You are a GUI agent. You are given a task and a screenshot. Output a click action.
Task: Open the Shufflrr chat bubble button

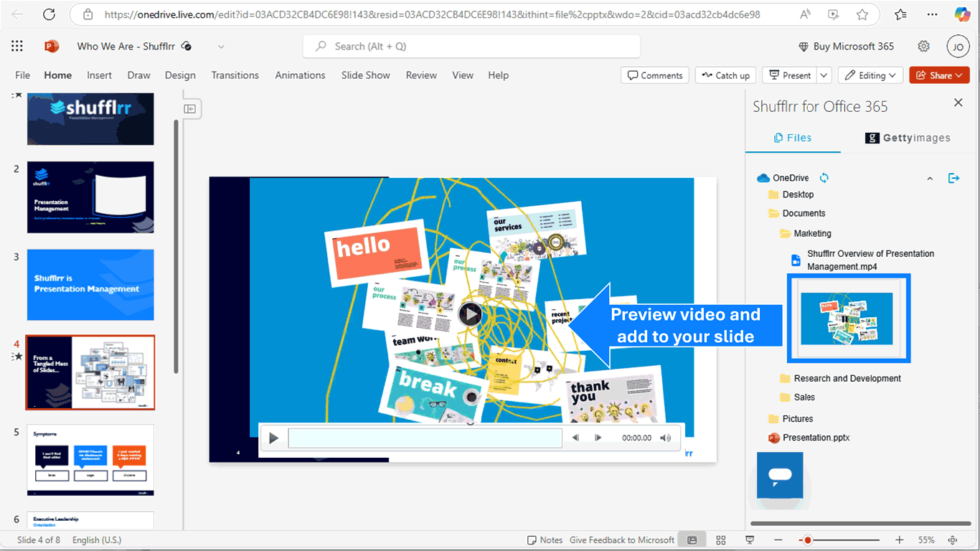tap(780, 475)
